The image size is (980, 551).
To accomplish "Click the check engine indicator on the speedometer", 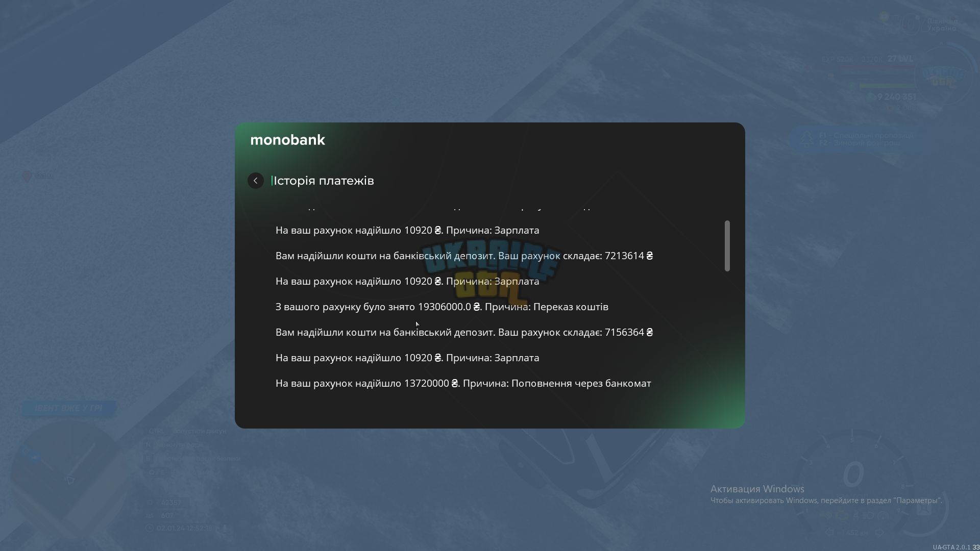I will (x=842, y=515).
